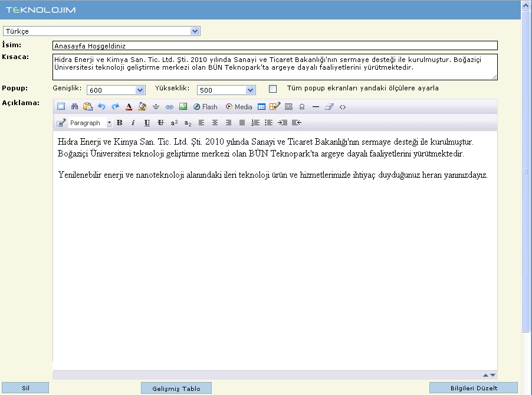This screenshot has width=532, height=395.
Task: Open the Türkçe language dropdown
Action: (x=101, y=31)
